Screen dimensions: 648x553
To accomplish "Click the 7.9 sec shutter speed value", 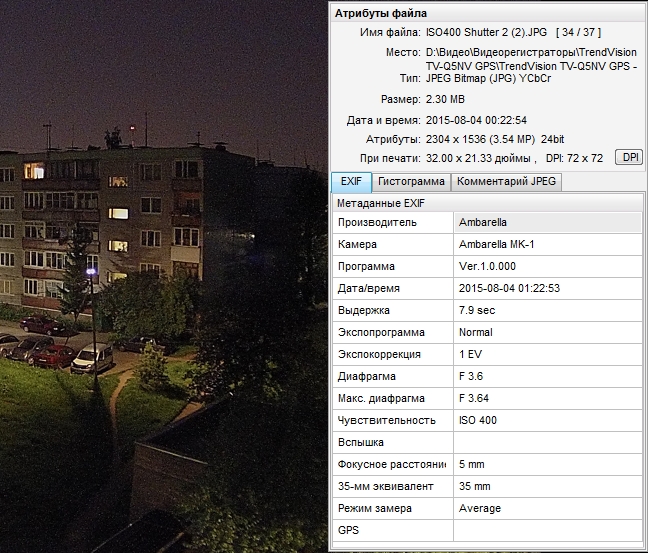I will tap(477, 310).
